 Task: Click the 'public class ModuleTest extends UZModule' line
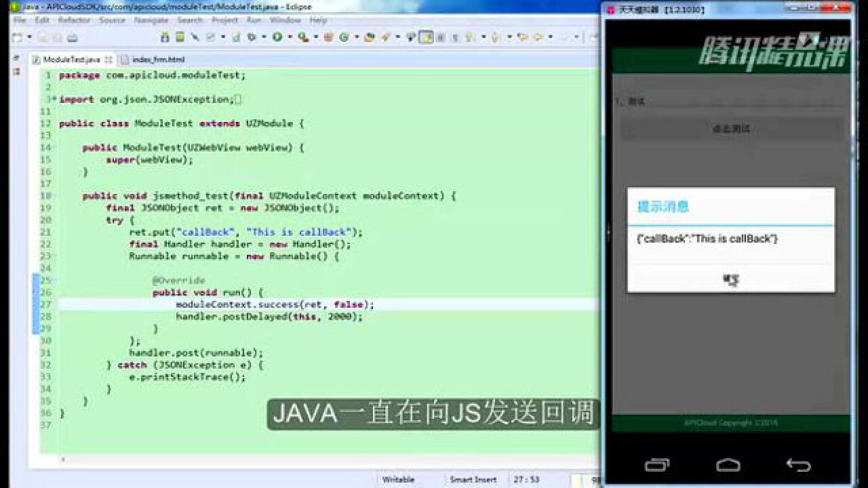pyautogui.click(x=182, y=123)
